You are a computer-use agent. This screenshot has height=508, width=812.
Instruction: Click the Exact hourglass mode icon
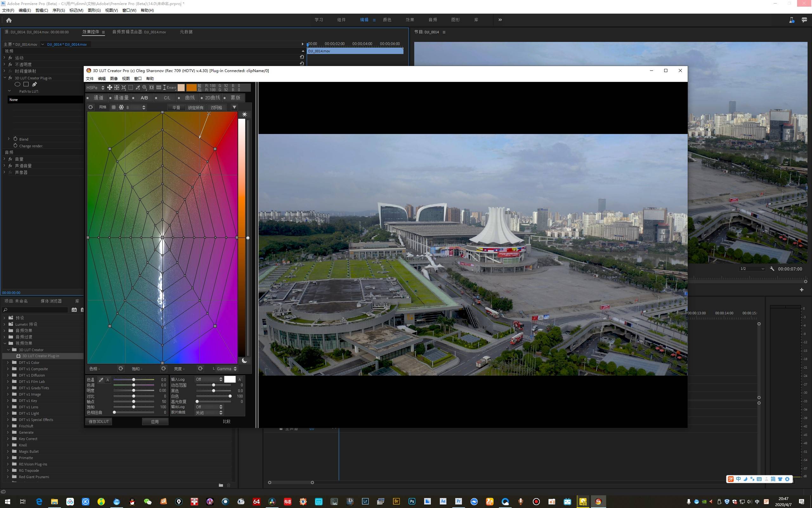(169, 87)
